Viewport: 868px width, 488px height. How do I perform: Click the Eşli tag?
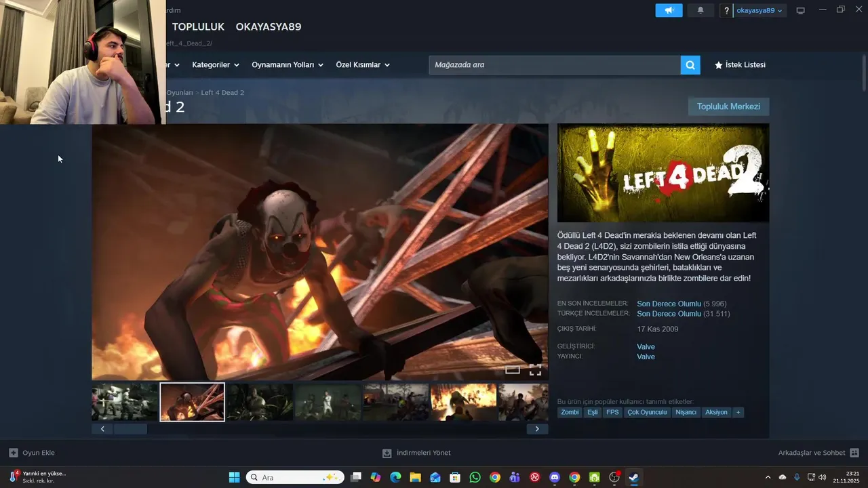pyautogui.click(x=592, y=412)
